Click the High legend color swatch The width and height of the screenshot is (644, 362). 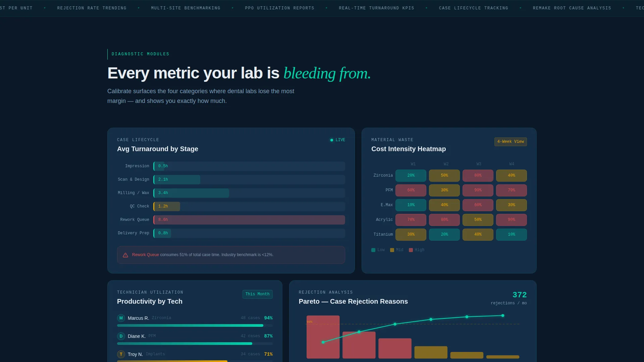coord(411,250)
